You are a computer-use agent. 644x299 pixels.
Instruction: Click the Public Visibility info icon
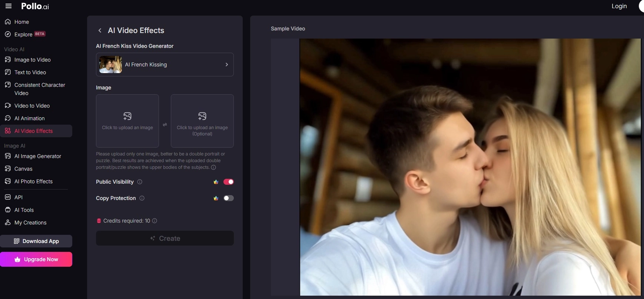140,182
